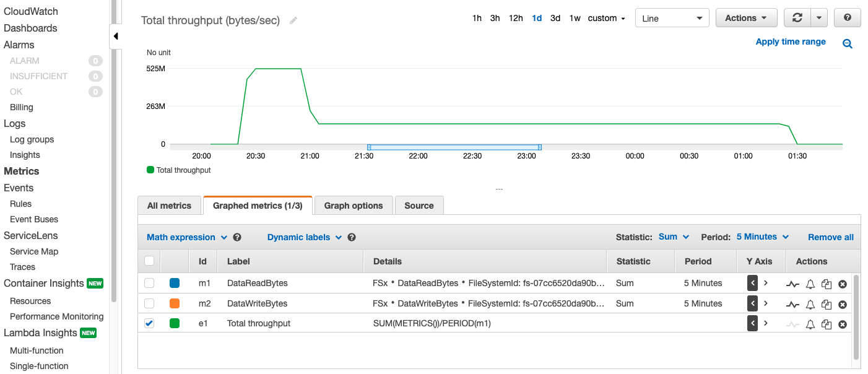Viewport: 868px width, 374px height.
Task: Check the DataReadBytes m1 checkbox
Action: (149, 283)
